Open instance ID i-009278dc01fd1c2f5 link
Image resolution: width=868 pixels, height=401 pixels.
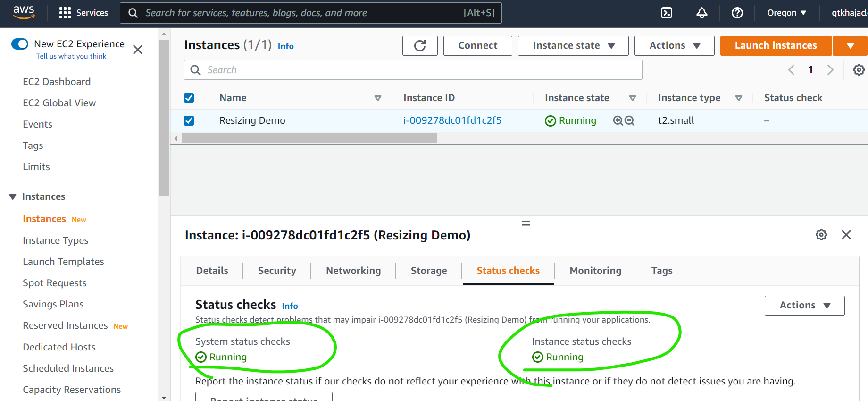coord(452,120)
